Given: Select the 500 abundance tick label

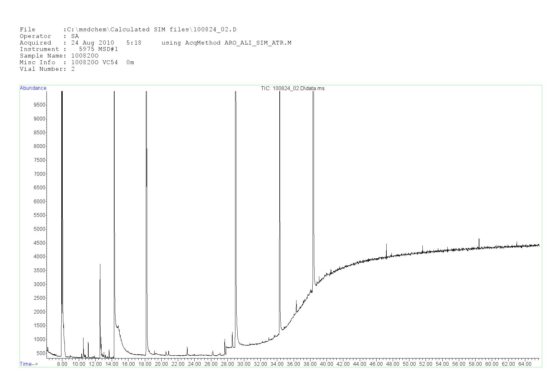Looking at the screenshot, I should click(x=41, y=353).
